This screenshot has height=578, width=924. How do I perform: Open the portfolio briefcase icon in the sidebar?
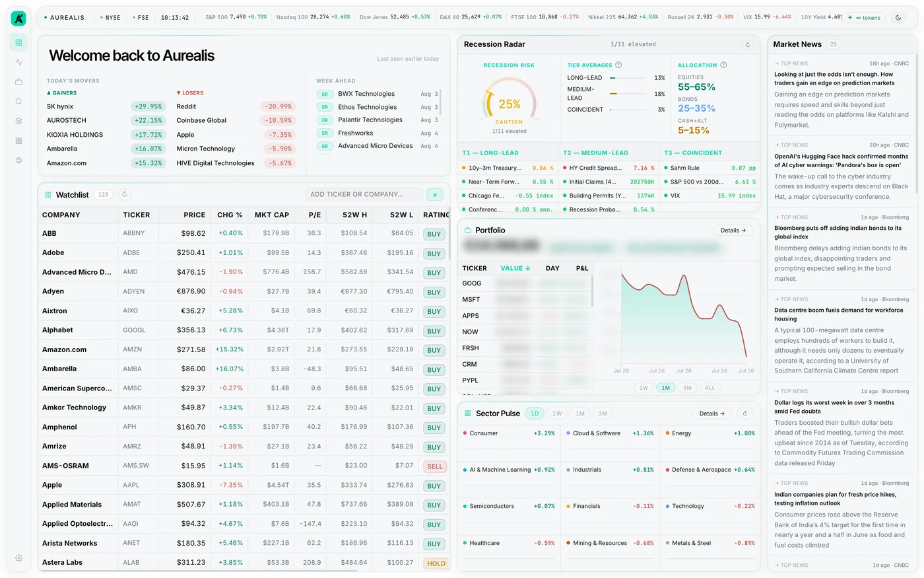[x=18, y=82]
